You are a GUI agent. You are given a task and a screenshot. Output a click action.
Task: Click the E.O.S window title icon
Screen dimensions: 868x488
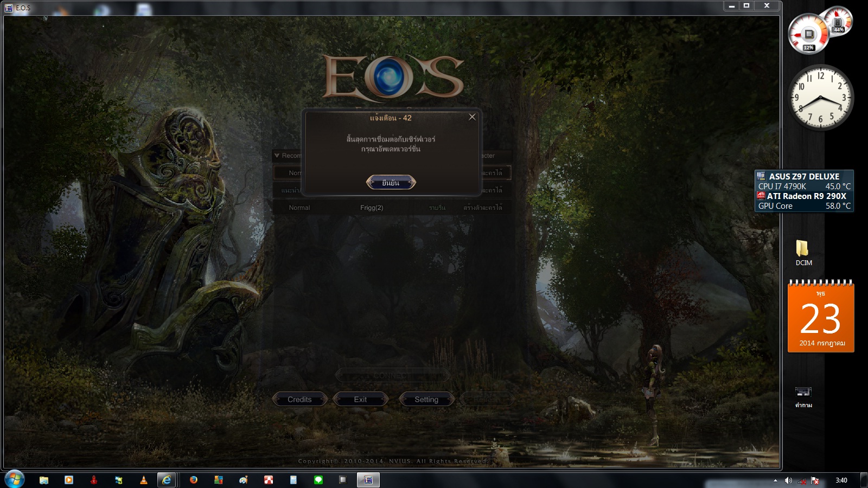point(9,8)
